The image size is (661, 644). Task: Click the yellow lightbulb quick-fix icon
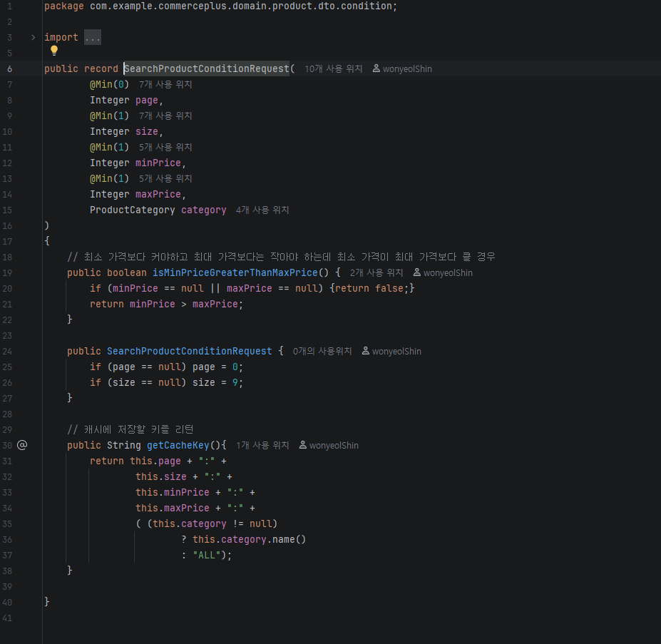coord(54,51)
